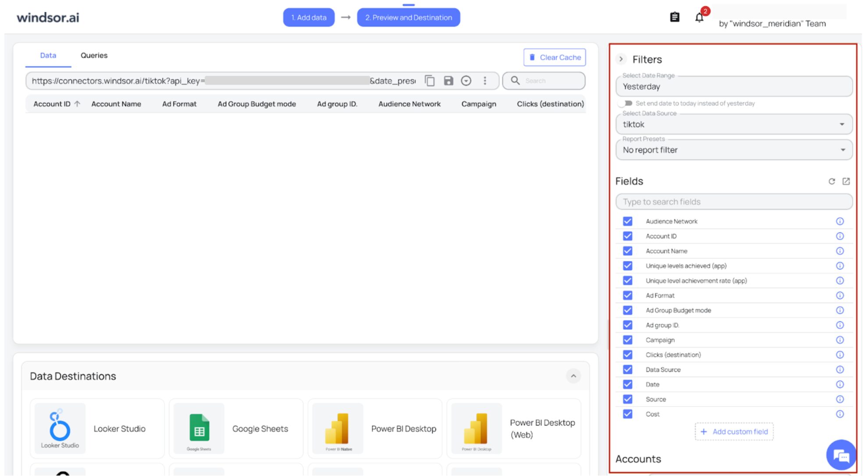Show info for Ad Group Budget mode field
The height and width of the screenshot is (476, 868).
(x=840, y=311)
